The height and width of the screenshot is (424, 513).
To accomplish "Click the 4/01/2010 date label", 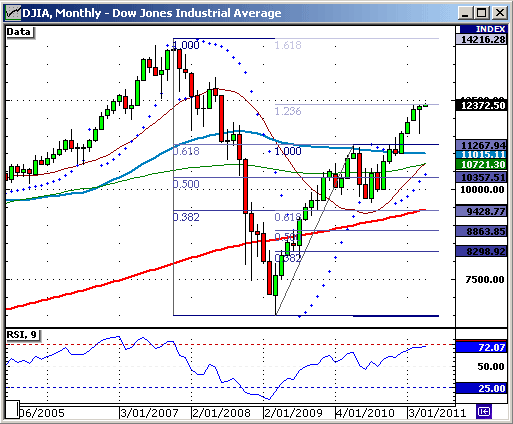I will point(365,413).
